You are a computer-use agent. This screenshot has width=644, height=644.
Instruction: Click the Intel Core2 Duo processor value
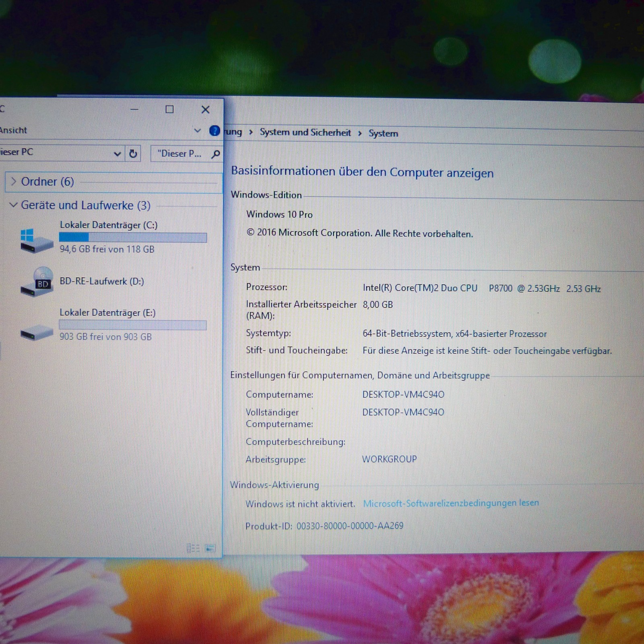point(481,288)
